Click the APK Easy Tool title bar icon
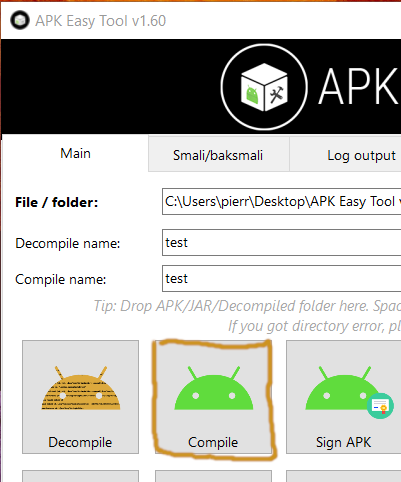Screen dimensions: 401x482 click(x=20, y=20)
